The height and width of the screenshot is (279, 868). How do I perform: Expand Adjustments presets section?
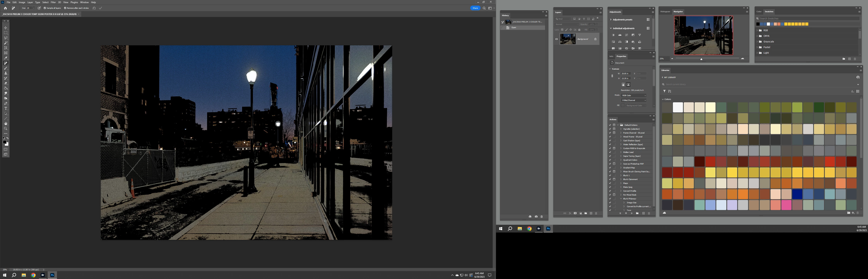611,20
